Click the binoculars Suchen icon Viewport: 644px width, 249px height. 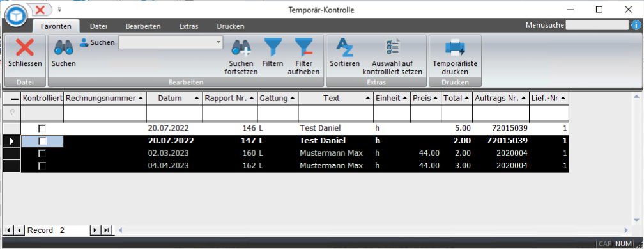64,47
